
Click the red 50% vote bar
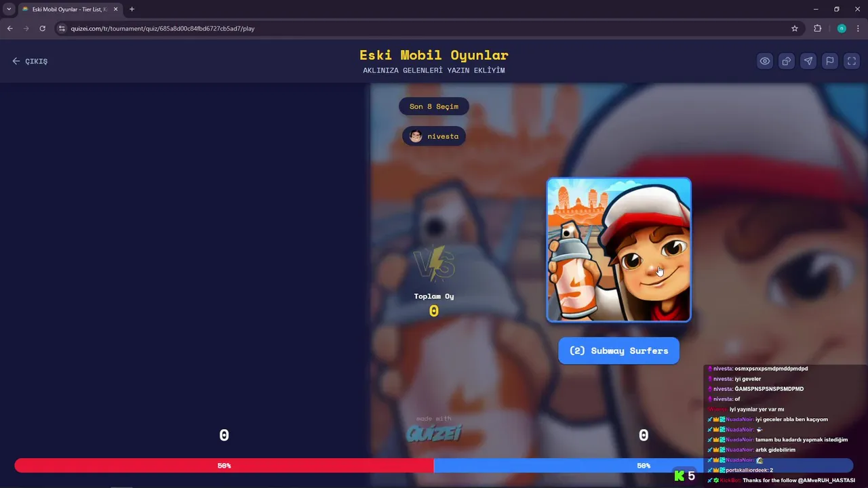point(224,466)
